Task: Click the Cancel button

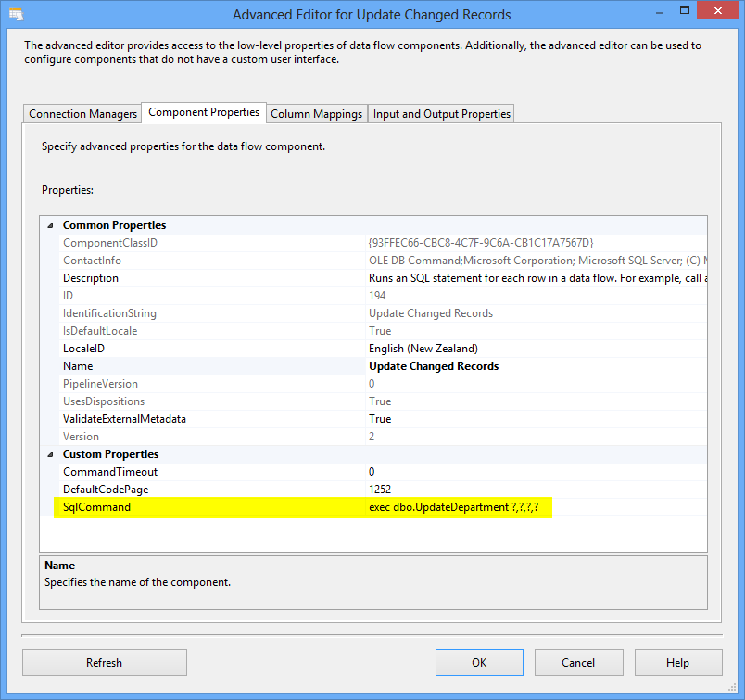Action: [x=578, y=663]
